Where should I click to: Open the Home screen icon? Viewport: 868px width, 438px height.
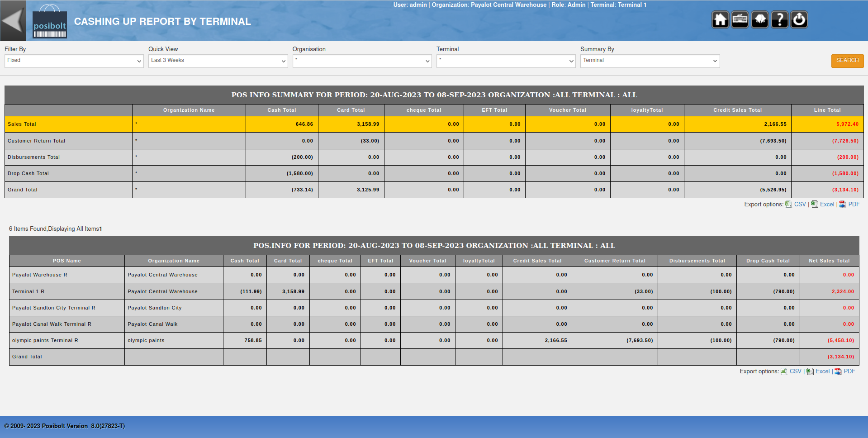[720, 20]
